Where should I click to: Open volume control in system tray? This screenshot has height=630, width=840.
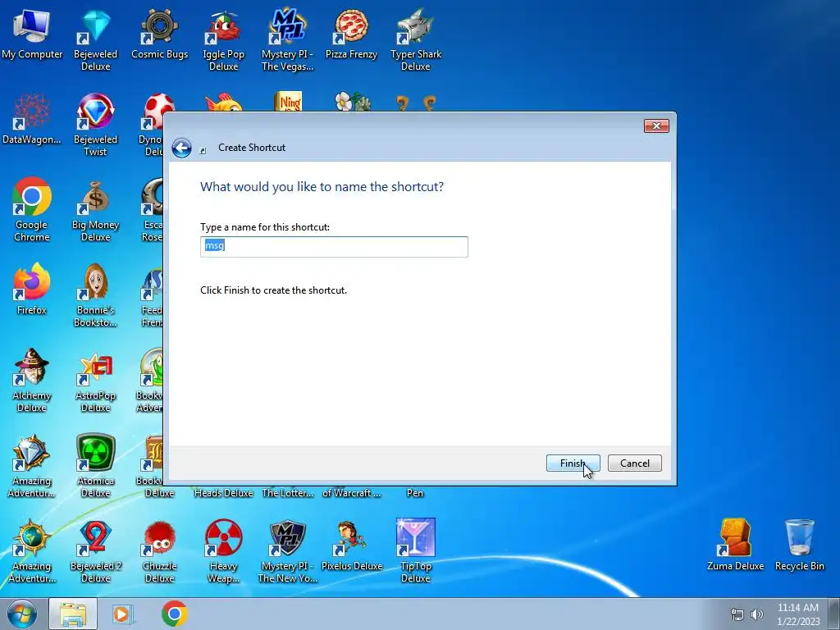tap(757, 614)
